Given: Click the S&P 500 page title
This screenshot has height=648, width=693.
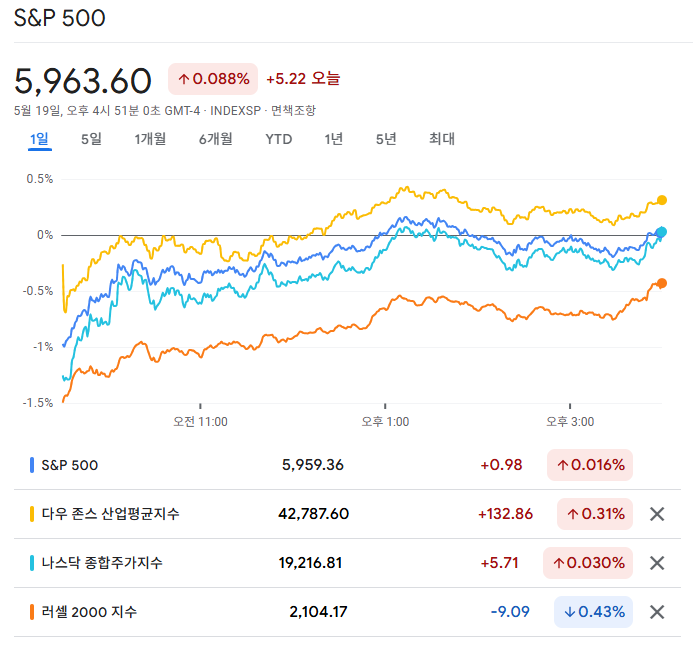Looking at the screenshot, I should point(60,19).
